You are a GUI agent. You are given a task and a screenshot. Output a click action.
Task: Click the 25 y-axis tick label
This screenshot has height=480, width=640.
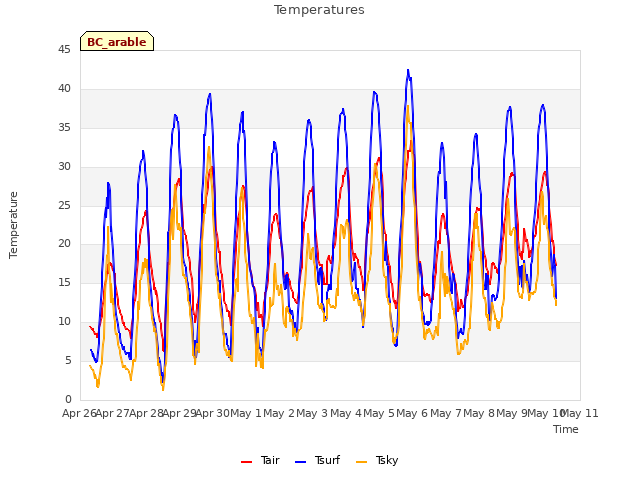pos(64,205)
